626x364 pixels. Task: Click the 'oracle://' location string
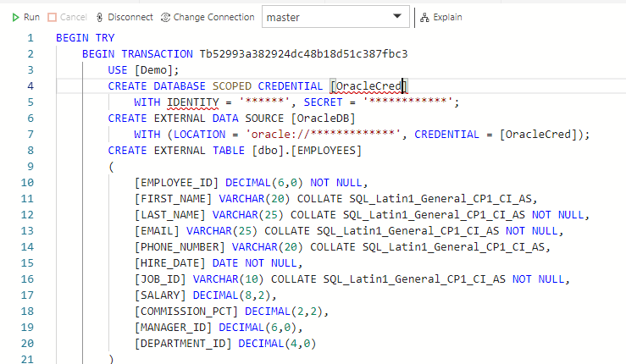[x=322, y=134]
